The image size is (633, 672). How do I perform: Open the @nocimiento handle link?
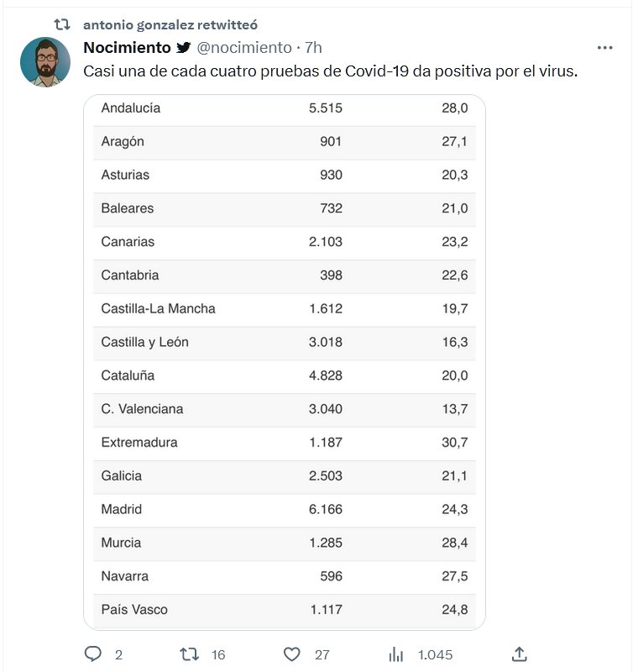[x=244, y=48]
